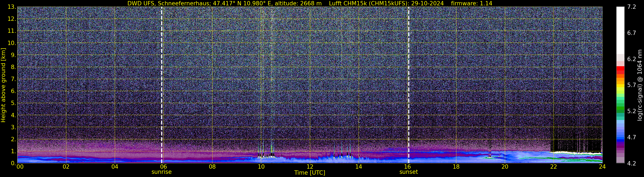Click colorbar value '4.2'
Viewport: 644px width, 177px height.
[x=632, y=163]
